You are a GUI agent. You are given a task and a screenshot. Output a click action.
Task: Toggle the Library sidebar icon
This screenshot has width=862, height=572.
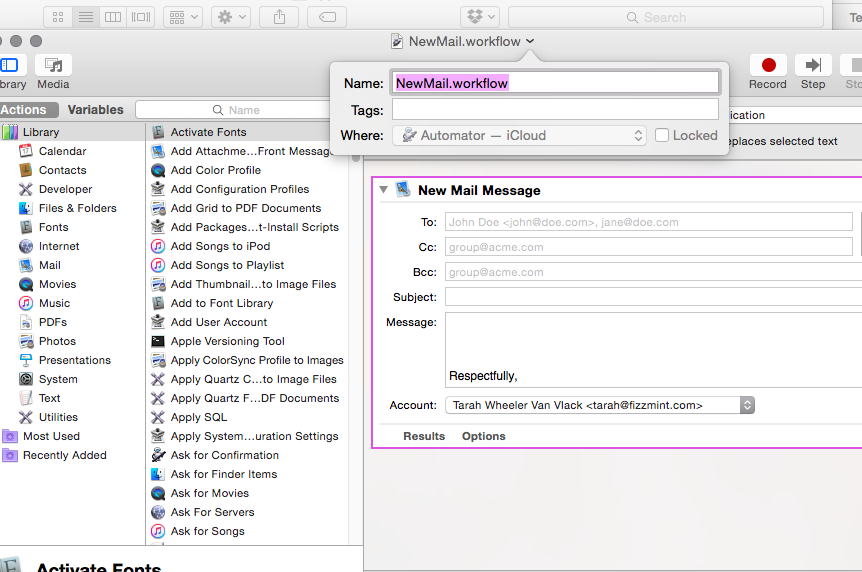[x=9, y=65]
